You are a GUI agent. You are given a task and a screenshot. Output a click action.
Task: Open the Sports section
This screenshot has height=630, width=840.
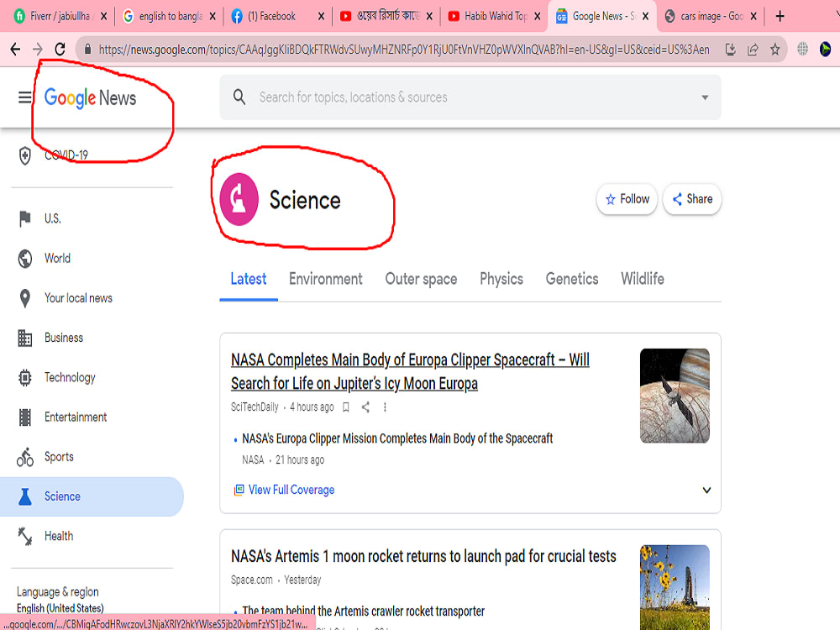pyautogui.click(x=59, y=457)
